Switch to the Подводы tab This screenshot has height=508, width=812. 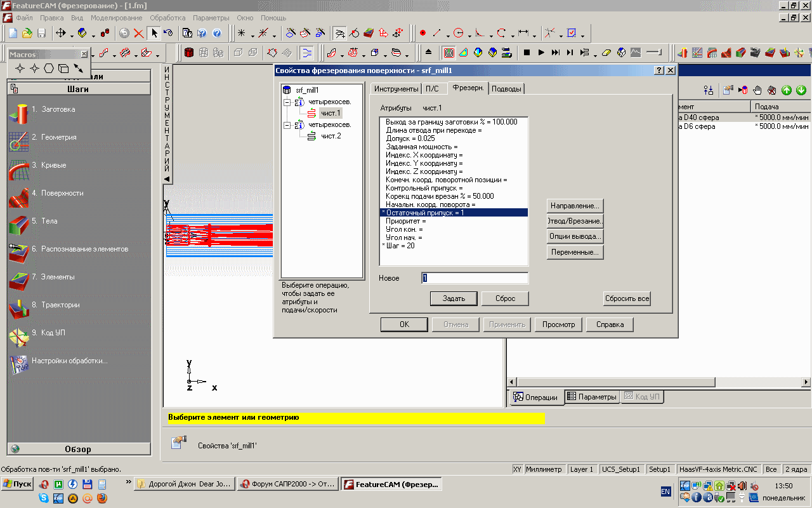507,89
